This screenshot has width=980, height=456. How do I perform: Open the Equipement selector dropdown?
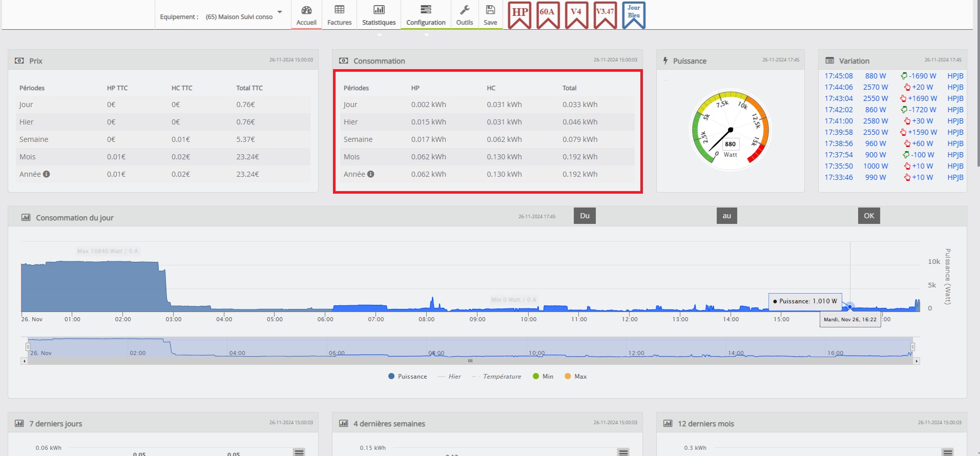click(280, 12)
